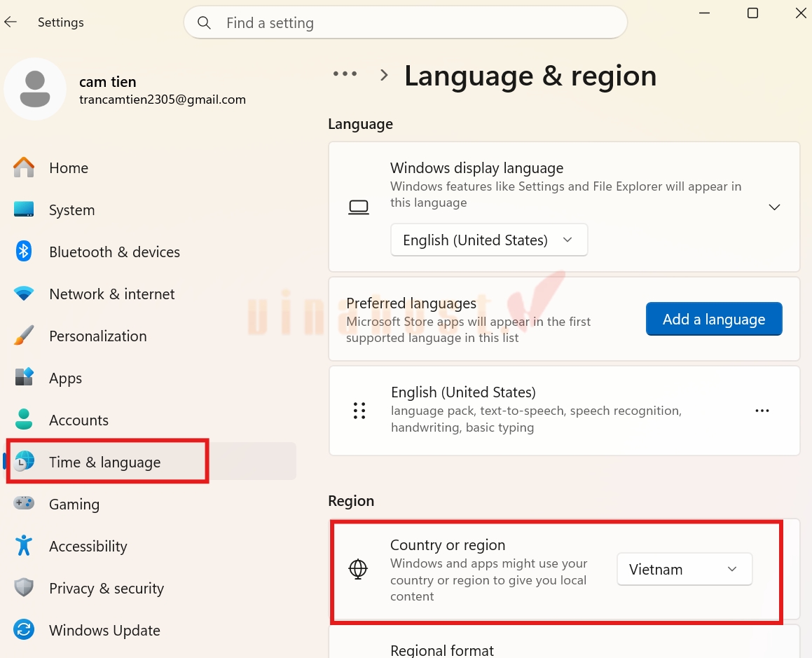Screen dimensions: 812x658
Task: Go to System settings
Action: (x=151, y=210)
